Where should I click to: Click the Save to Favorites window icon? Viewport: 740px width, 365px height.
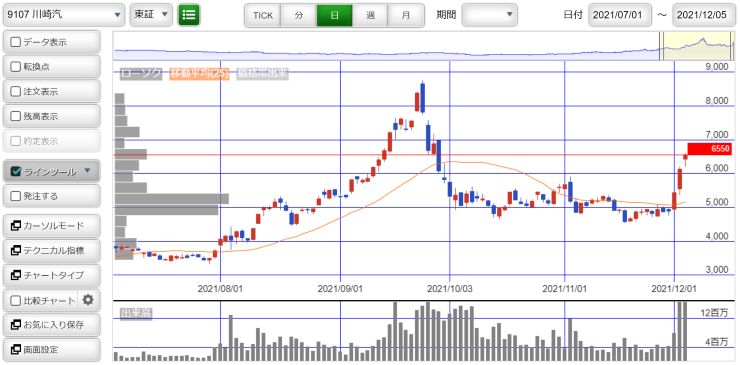coord(15,325)
